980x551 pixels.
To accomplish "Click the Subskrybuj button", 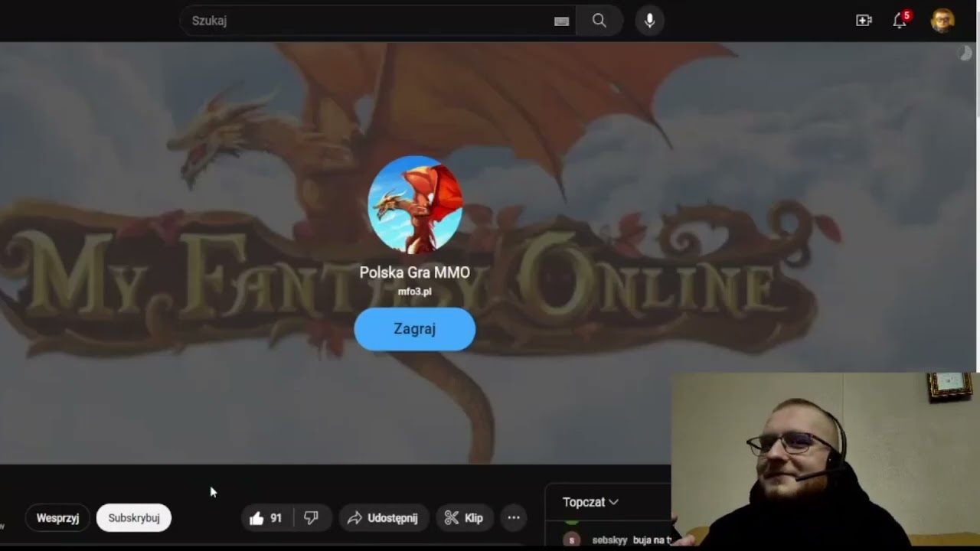I will tap(134, 518).
